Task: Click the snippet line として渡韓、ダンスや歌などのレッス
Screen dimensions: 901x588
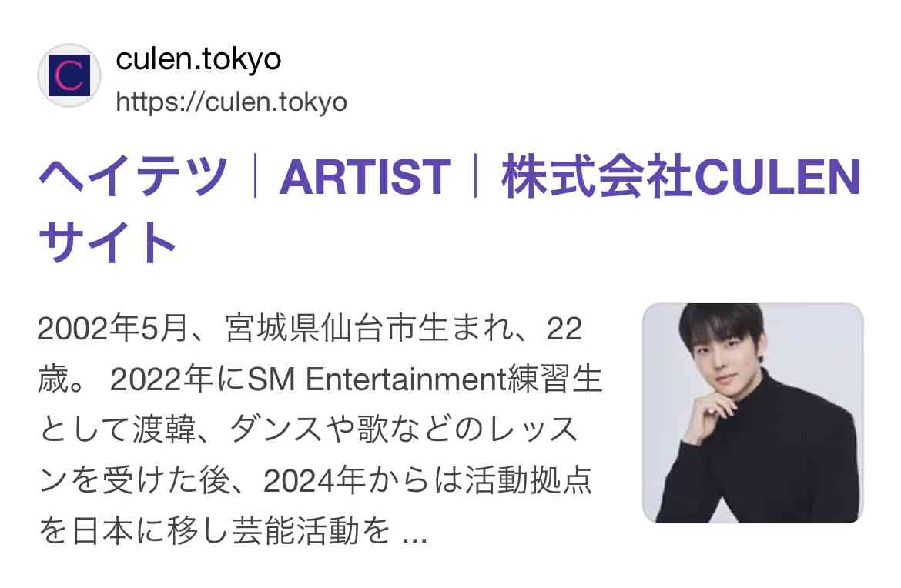Action: coord(309,429)
